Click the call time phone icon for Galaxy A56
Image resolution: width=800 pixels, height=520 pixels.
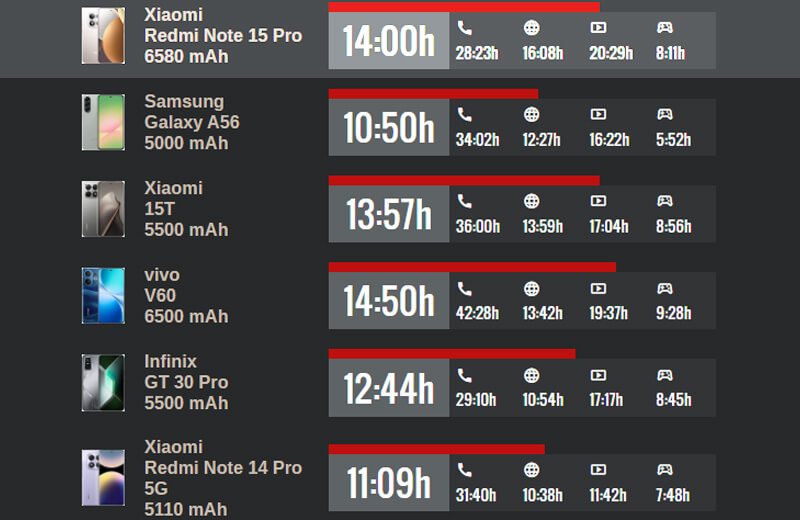(x=465, y=115)
